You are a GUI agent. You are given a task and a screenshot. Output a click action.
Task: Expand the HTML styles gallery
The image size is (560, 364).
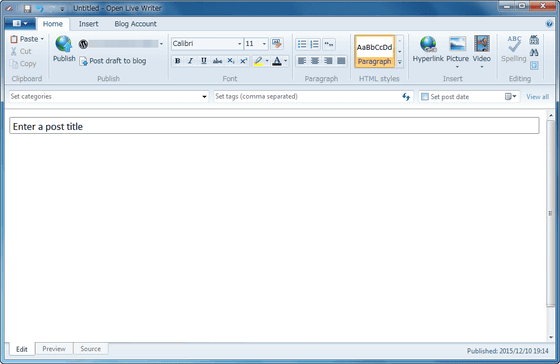point(400,62)
